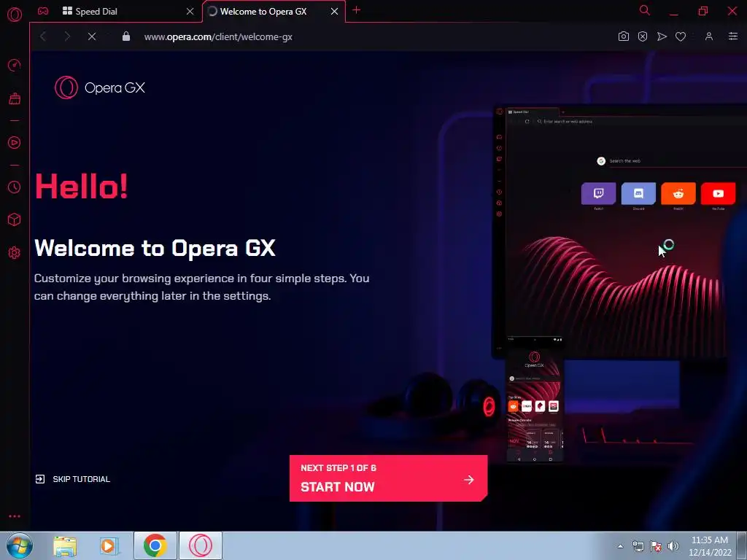Click the Opera GX logo on the page
Screen dimensions: 747x560
click(99, 87)
